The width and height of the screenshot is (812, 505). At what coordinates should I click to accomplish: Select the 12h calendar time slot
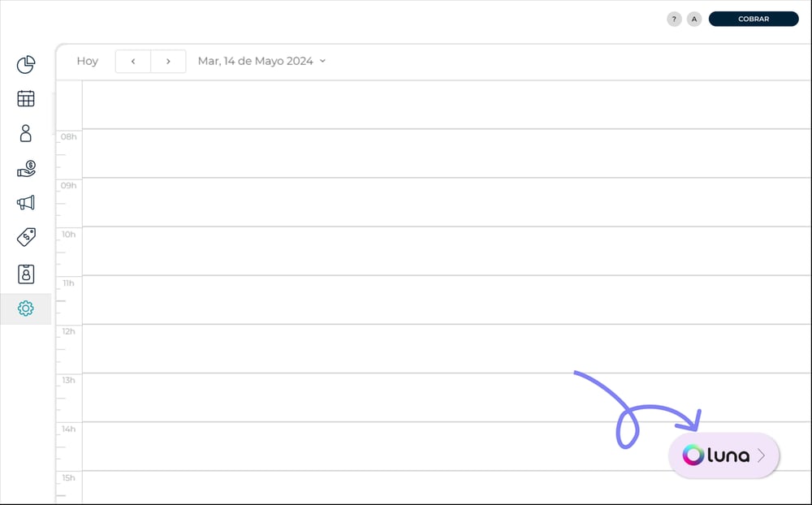(x=447, y=348)
